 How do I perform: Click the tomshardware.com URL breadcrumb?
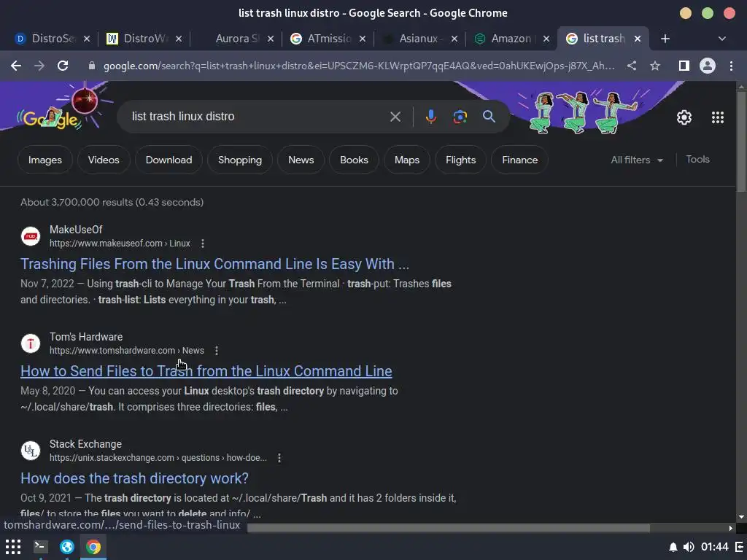point(127,351)
